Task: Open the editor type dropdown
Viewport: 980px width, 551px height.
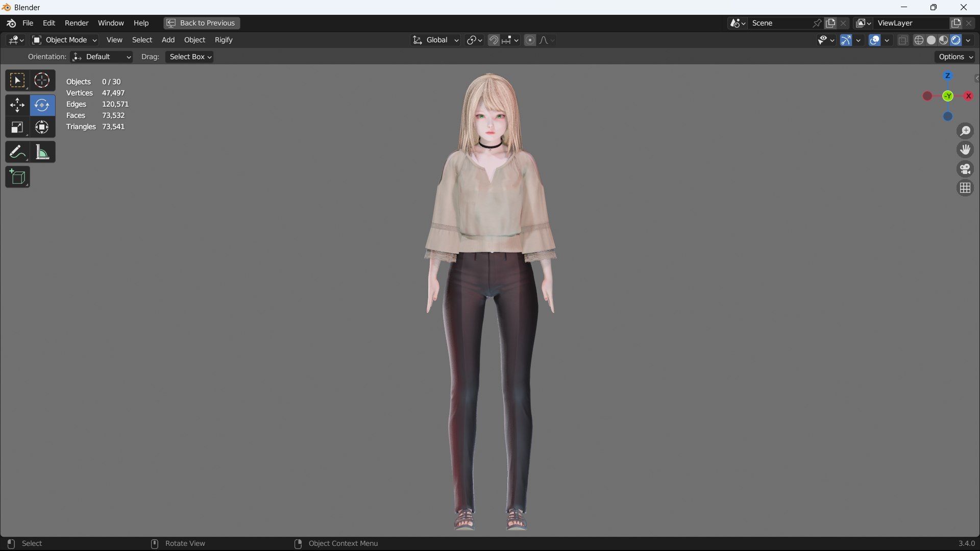Action: [x=16, y=40]
